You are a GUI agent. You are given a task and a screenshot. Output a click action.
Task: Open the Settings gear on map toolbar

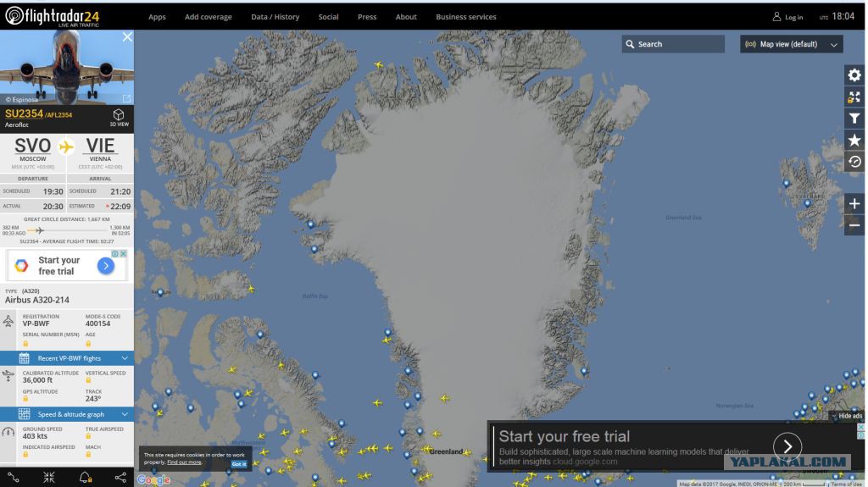pyautogui.click(x=854, y=75)
